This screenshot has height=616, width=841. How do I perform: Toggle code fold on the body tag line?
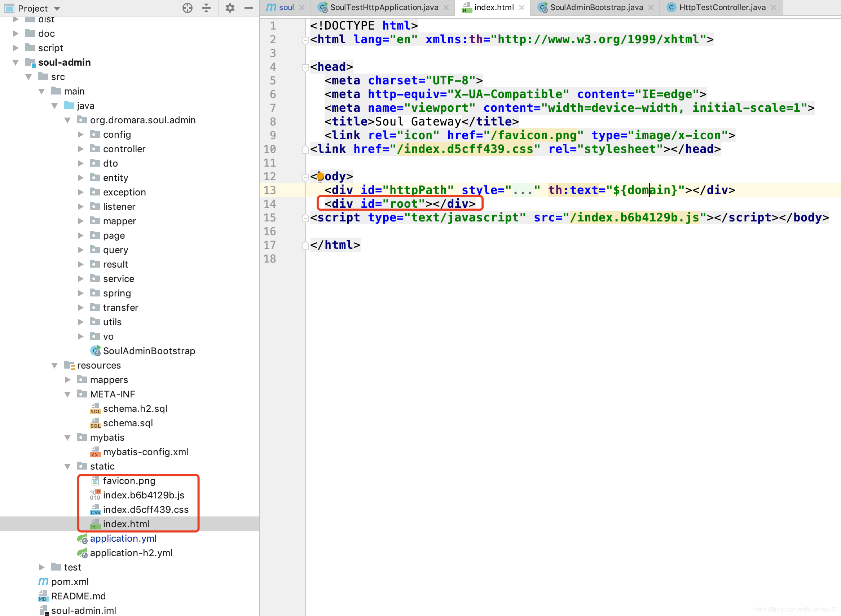(x=305, y=177)
